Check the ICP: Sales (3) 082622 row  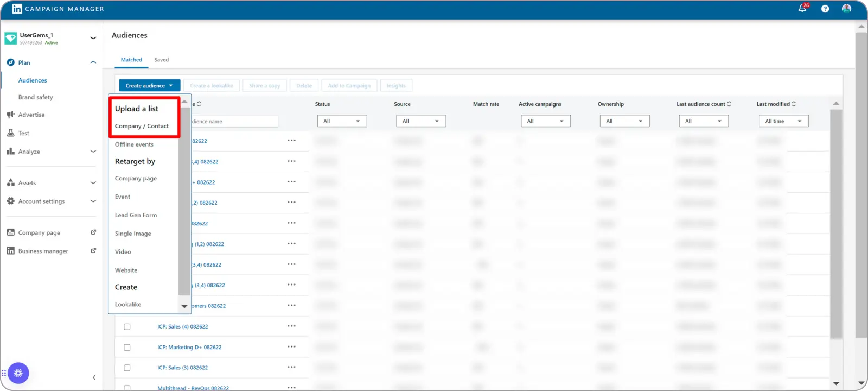click(127, 368)
